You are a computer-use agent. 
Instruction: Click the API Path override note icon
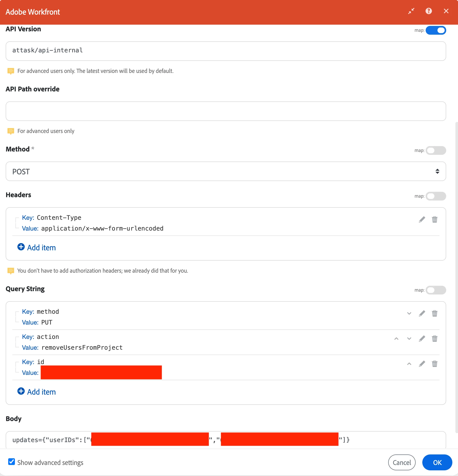(x=11, y=131)
